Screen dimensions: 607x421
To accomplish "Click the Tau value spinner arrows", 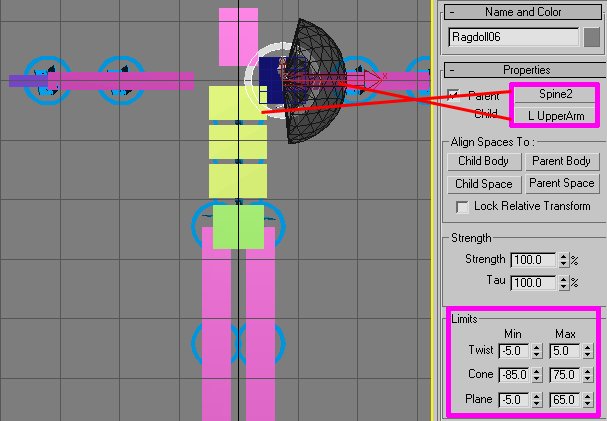I will (x=564, y=283).
